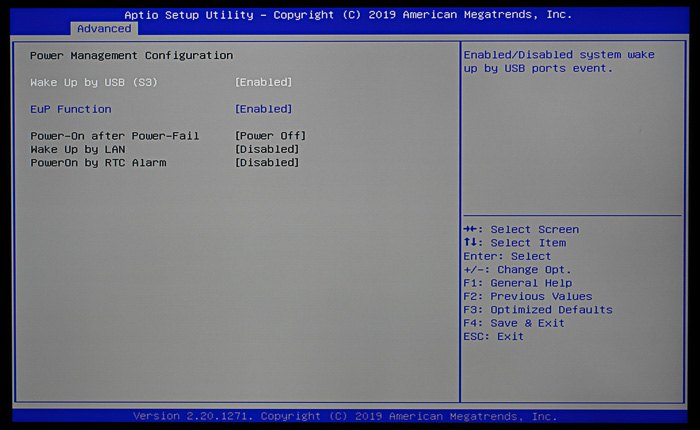Click the Aptio Setup Utility title text
This screenshot has height=430, width=700.
point(348,15)
